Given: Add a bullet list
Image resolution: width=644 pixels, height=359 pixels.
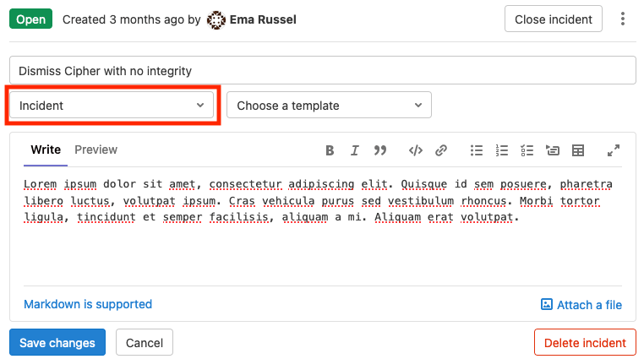Looking at the screenshot, I should click(x=477, y=150).
